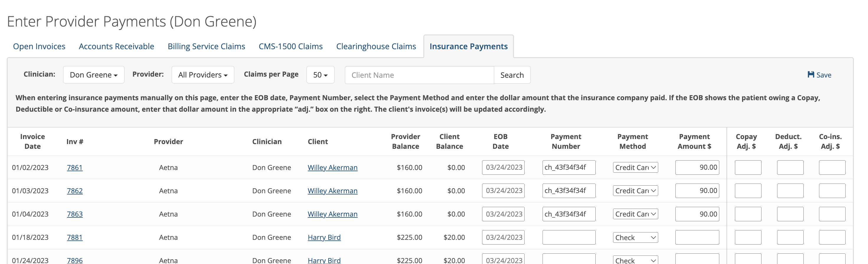This screenshot has height=264, width=868.
Task: Click Deduct. Adj. field for invoice 7861
Action: 790,167
